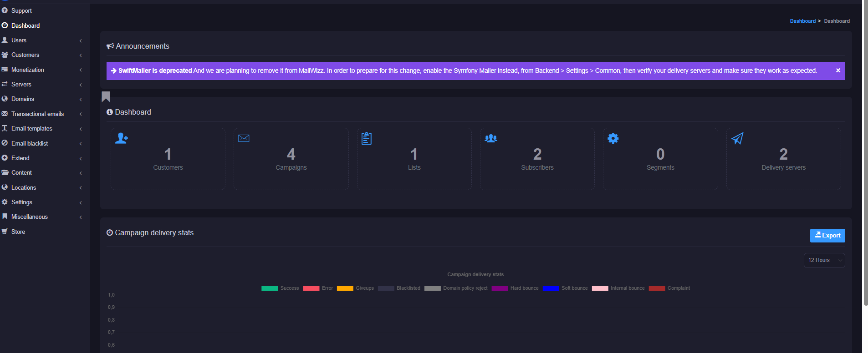Click the bookmark icon above Dashboard panel
Screen dimensions: 868x353
106,97
